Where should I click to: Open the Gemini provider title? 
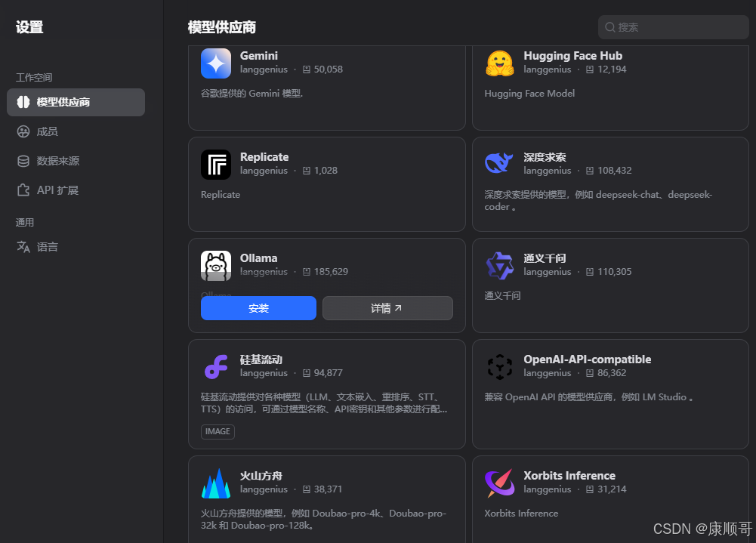(259, 56)
